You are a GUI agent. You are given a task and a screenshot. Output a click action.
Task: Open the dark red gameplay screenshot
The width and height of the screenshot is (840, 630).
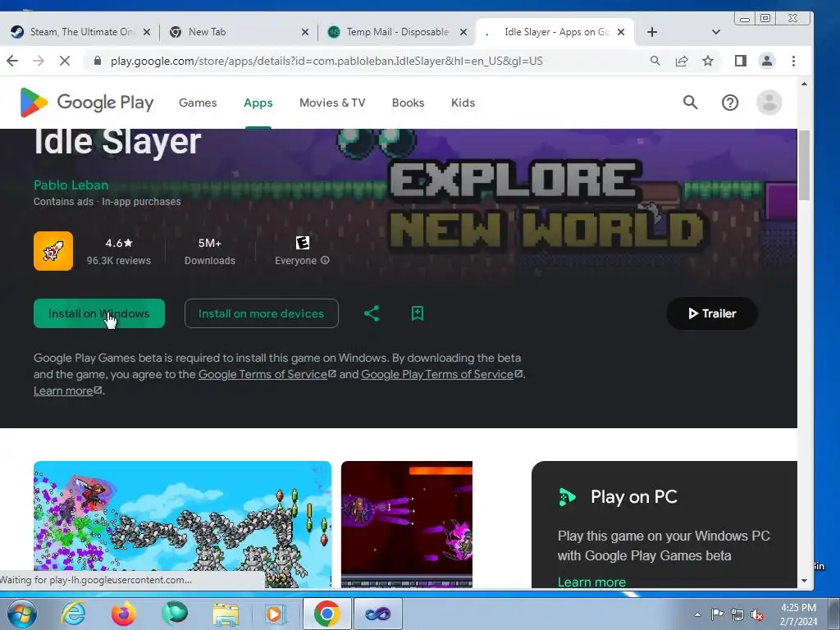(407, 524)
